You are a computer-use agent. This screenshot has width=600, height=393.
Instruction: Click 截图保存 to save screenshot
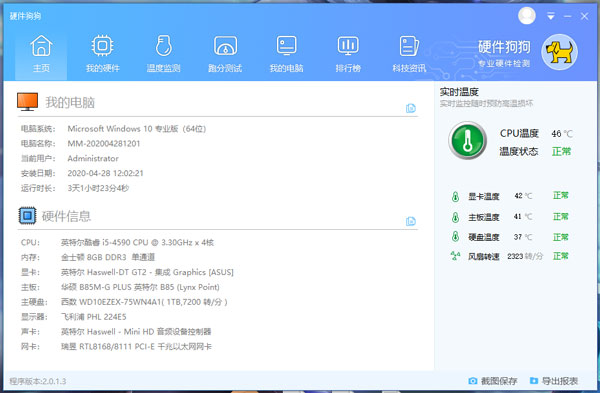click(492, 381)
